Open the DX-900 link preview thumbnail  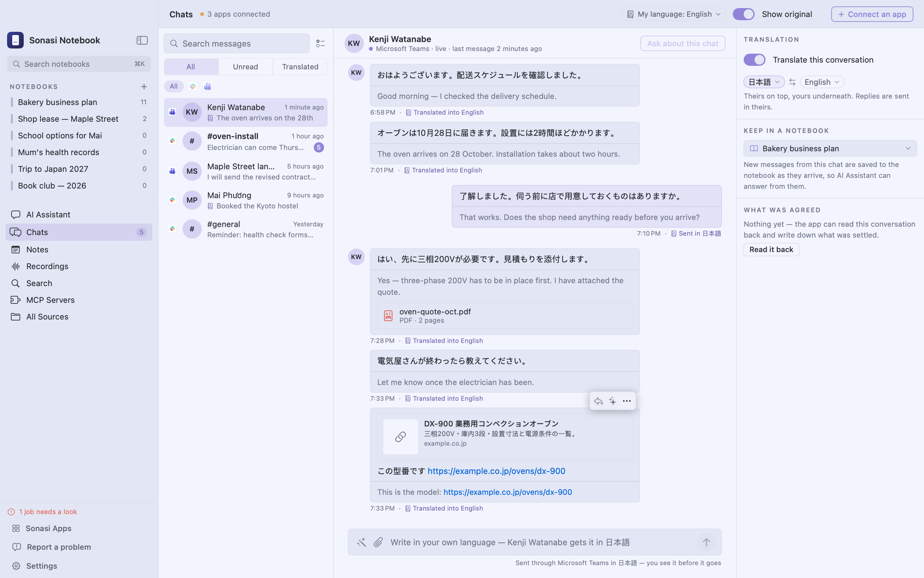(400, 437)
